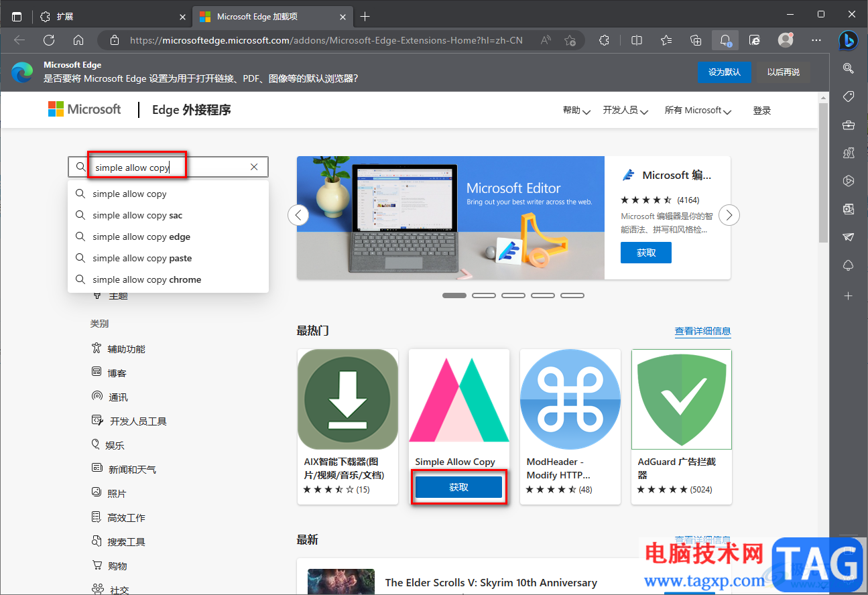Launch Bing chat from sidebar
Viewport: 868px width, 595px height.
(849, 40)
